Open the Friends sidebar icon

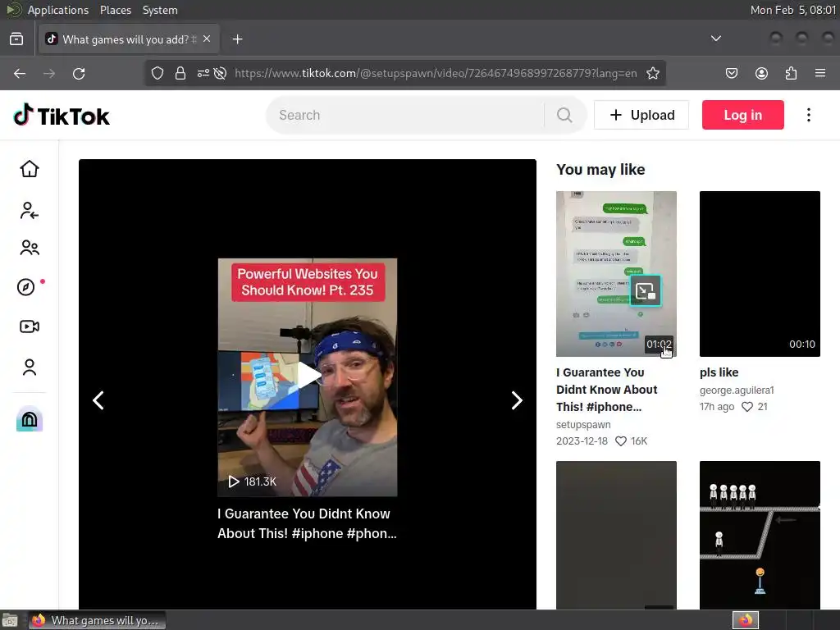tap(30, 248)
